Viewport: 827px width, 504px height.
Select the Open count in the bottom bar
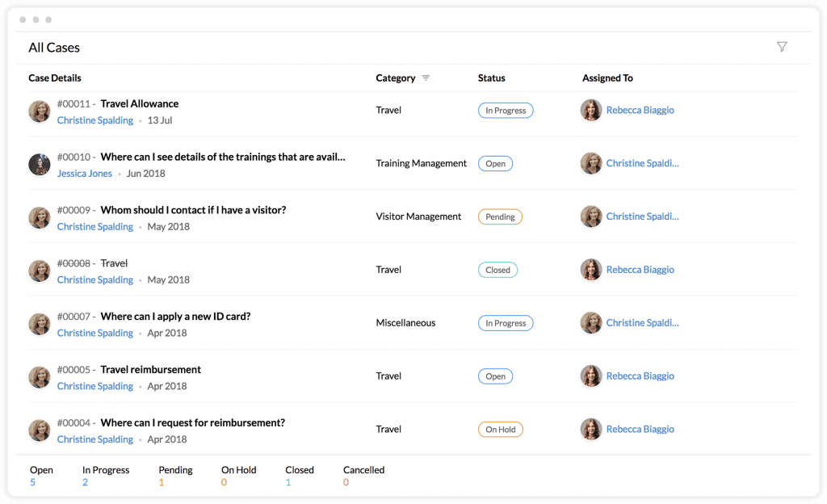click(x=32, y=481)
